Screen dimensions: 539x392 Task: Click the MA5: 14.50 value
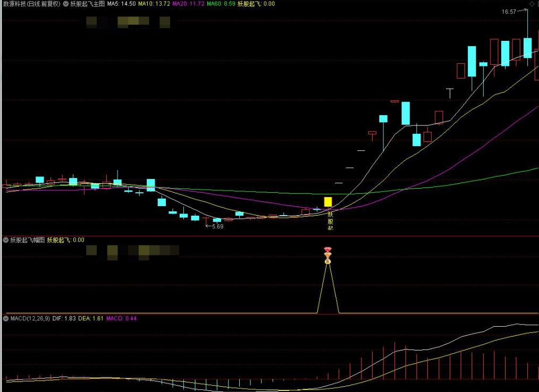tap(121, 4)
